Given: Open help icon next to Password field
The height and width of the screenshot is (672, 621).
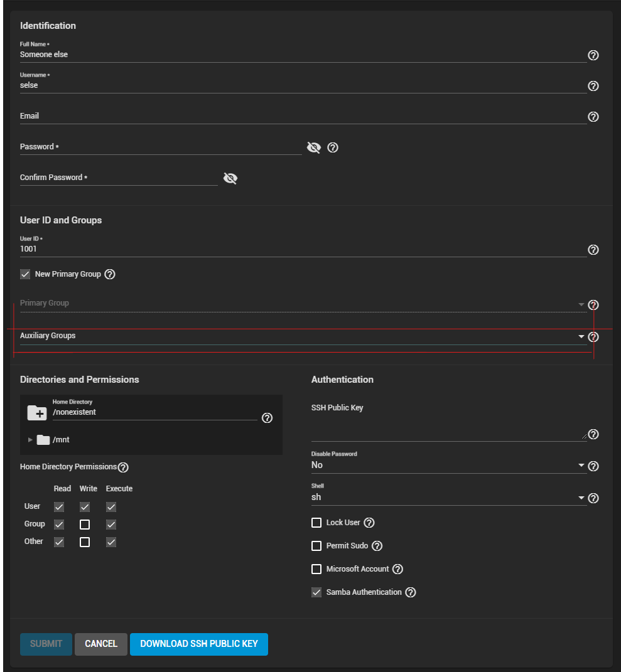Looking at the screenshot, I should point(333,147).
